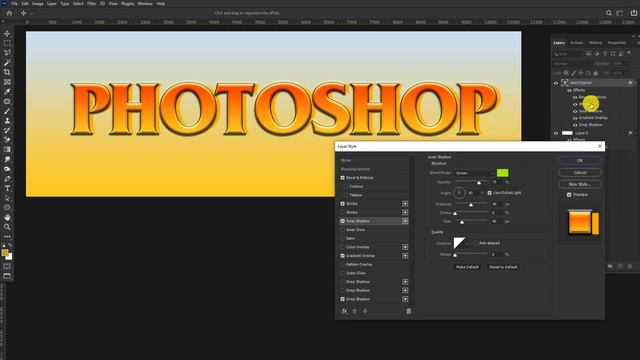Screen dimensions: 640x360
Task: Click the Share icon at top right
Action: 634,13
